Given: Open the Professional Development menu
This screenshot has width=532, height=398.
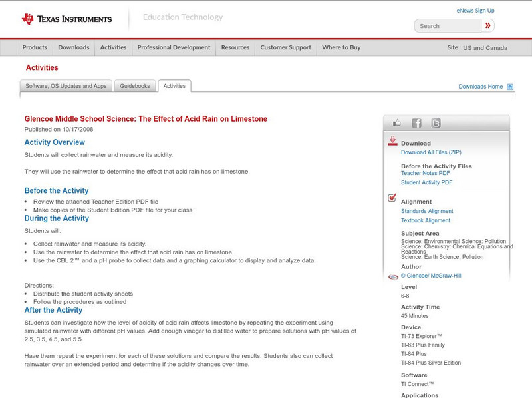Looking at the screenshot, I should click(x=174, y=47).
